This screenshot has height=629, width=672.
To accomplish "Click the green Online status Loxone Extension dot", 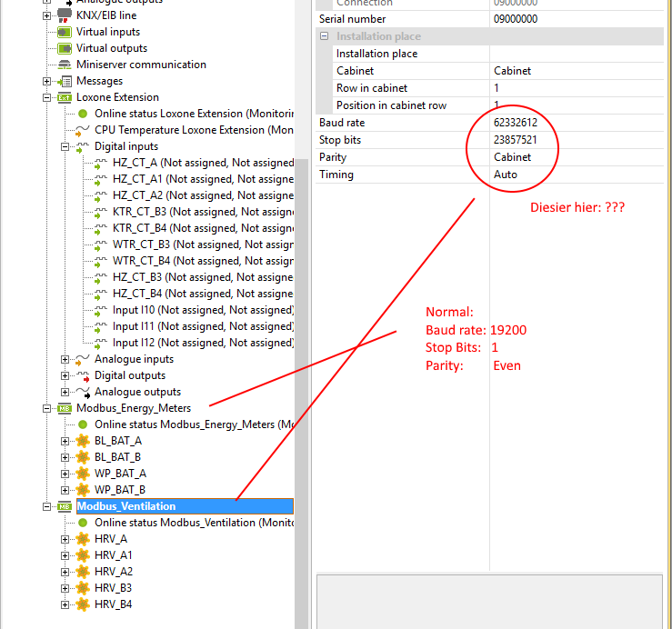I will click(83, 114).
